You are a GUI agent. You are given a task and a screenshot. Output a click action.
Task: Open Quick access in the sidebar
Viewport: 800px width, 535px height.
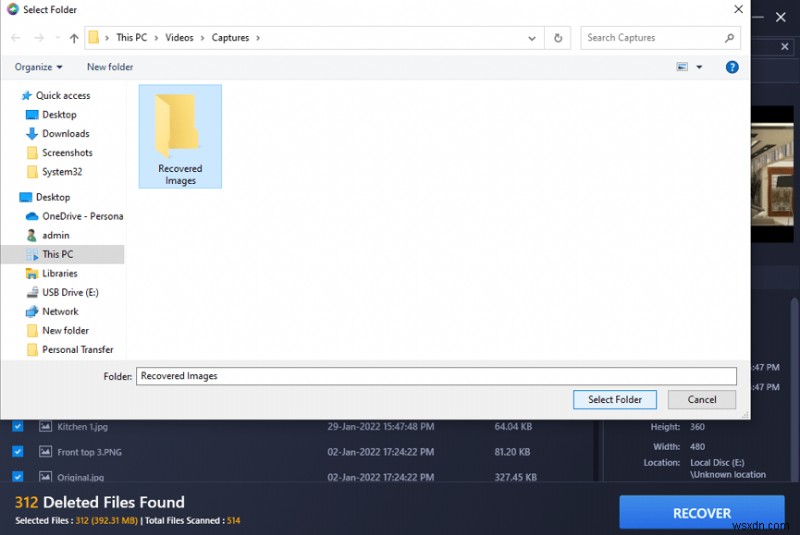coord(63,95)
